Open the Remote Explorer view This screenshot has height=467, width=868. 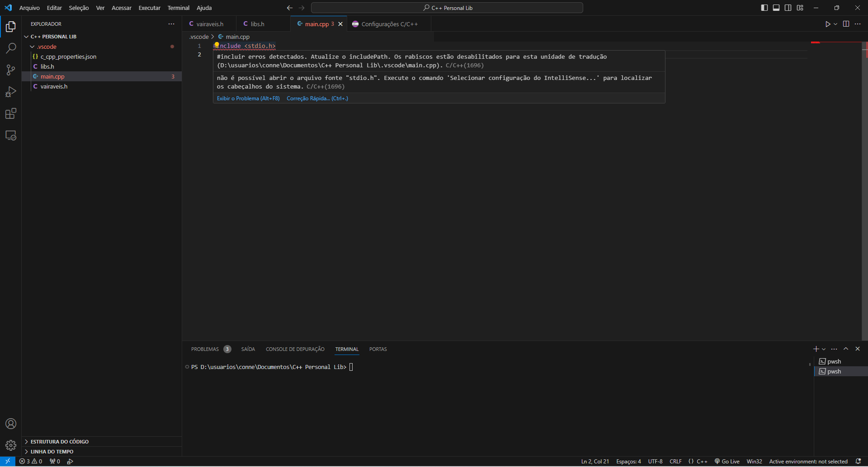coord(11,135)
